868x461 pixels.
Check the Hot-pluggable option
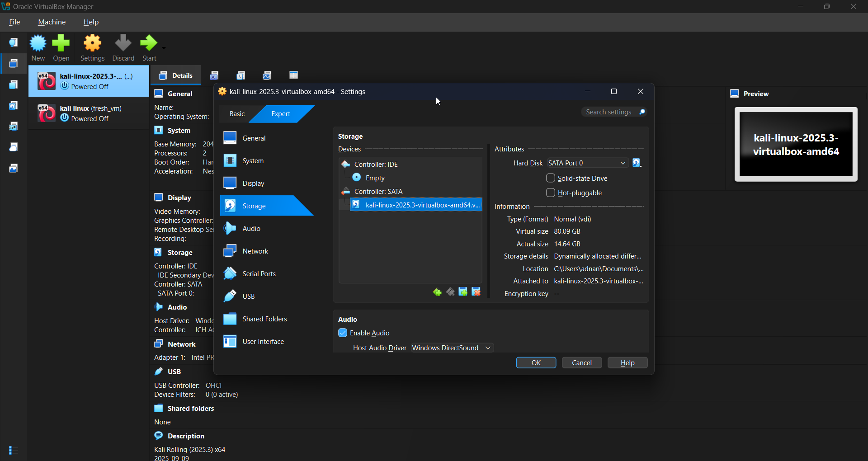click(x=551, y=193)
